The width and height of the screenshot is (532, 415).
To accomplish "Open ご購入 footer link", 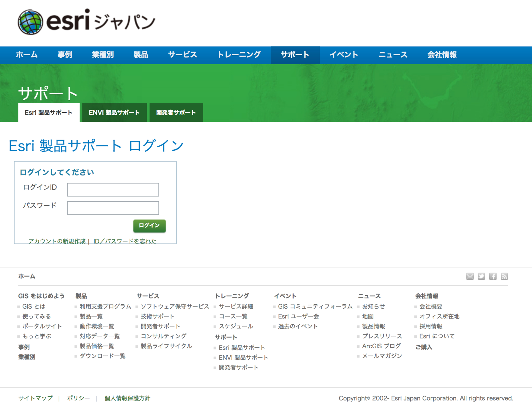I will [x=424, y=347].
